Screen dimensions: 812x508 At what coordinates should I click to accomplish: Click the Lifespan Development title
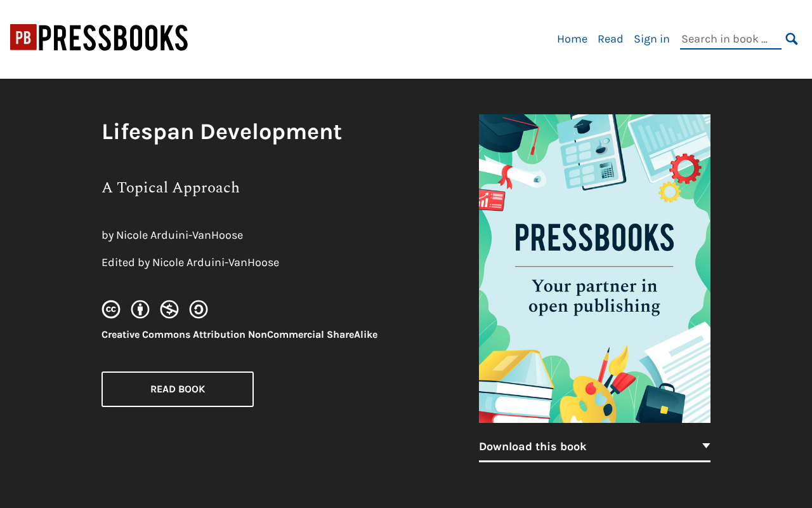222,131
